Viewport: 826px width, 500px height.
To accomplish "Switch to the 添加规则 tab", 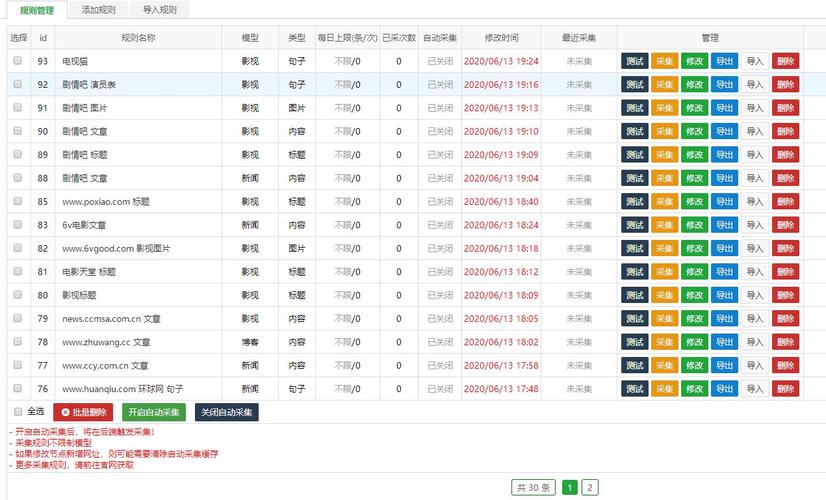I will (x=98, y=9).
